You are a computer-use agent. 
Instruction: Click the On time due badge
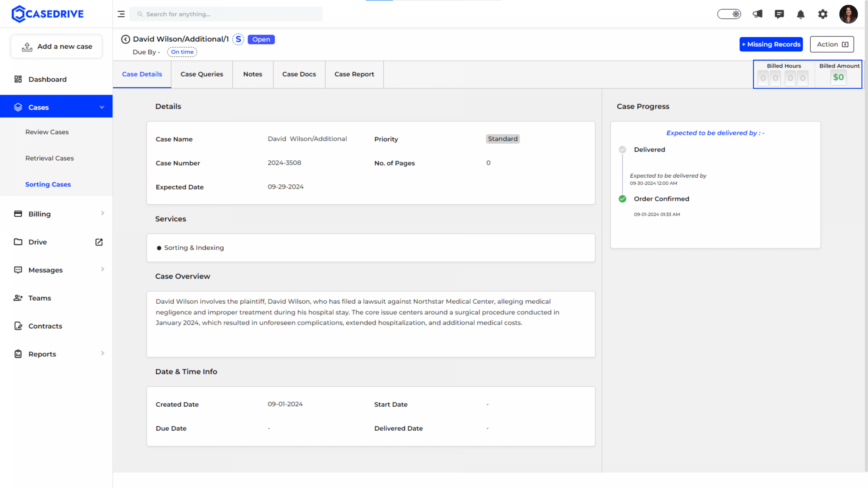click(x=182, y=52)
